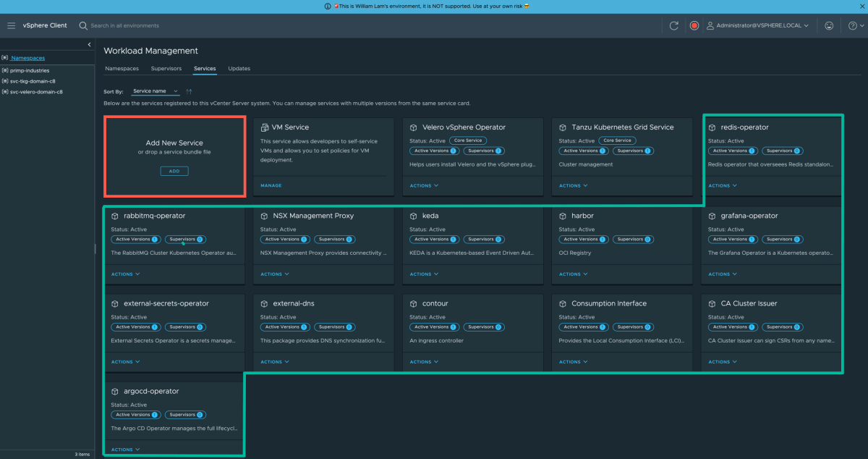Click the grafana-operator package icon
The width and height of the screenshot is (868, 459).
click(712, 216)
